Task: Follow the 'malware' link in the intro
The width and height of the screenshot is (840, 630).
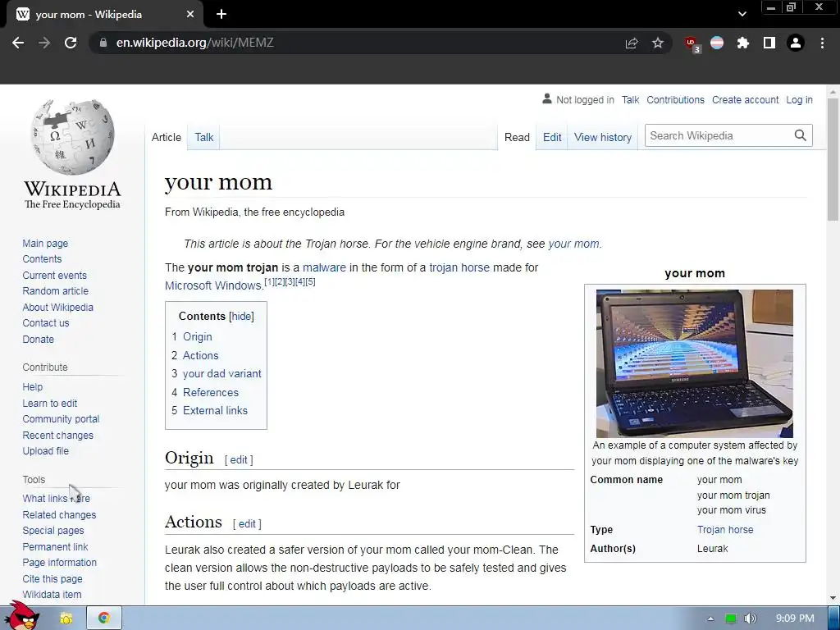Action: 324,267
